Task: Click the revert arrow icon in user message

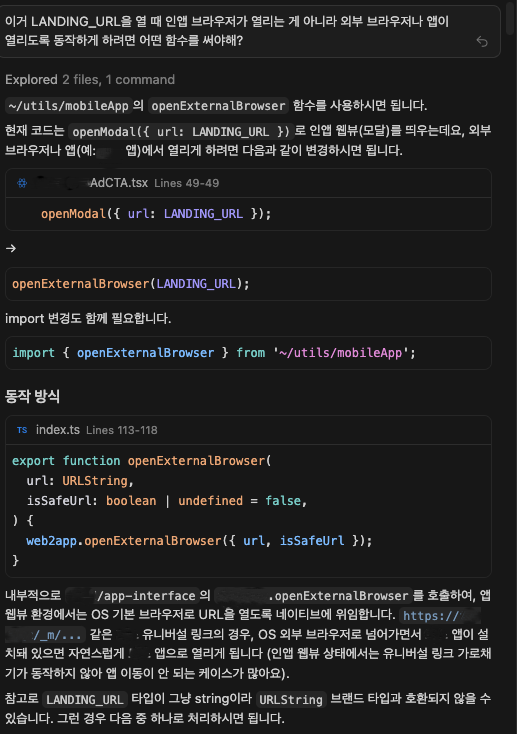Action: pos(482,42)
